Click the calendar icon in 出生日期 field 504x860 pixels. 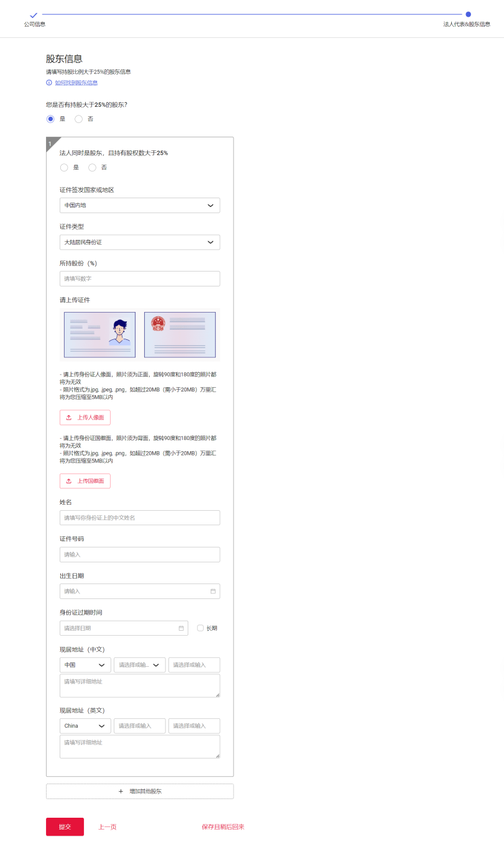tap(213, 591)
